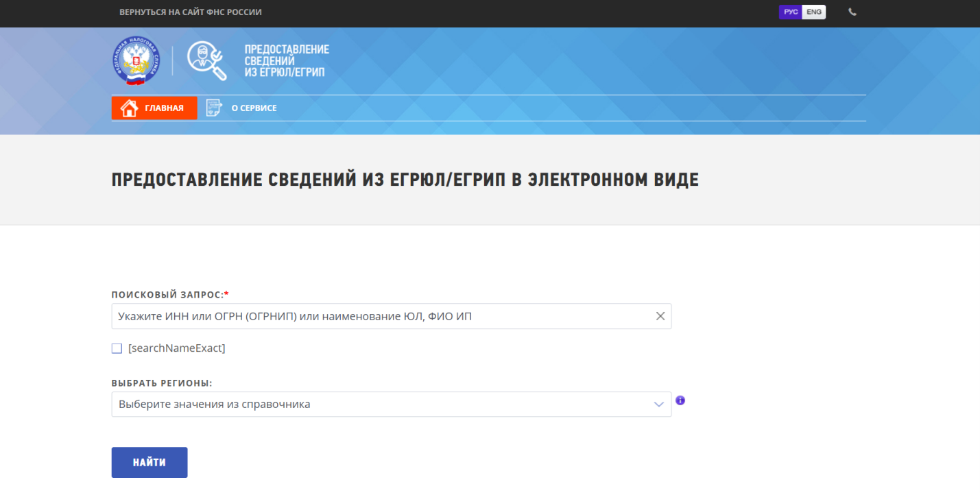Tick the searchNameExact checkbox
The height and width of the screenshot is (493, 980).
point(117,348)
